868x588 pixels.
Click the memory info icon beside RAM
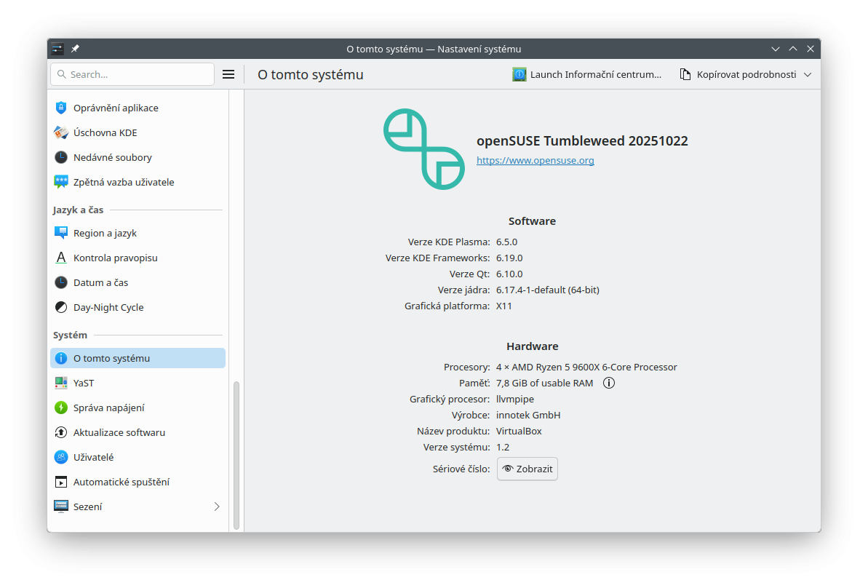pyautogui.click(x=609, y=383)
